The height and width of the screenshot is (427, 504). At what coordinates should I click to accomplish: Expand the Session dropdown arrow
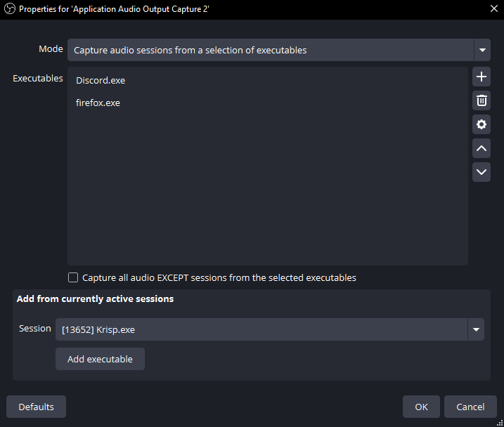pos(476,329)
